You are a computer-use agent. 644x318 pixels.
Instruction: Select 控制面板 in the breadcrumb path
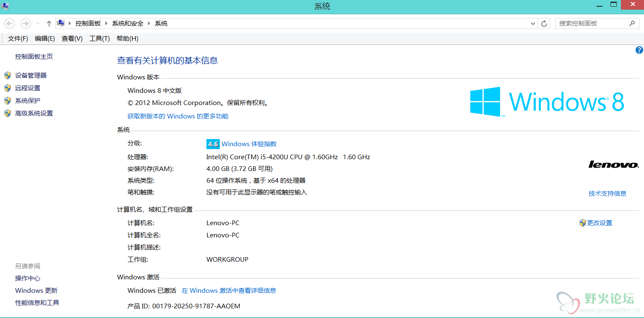(88, 24)
